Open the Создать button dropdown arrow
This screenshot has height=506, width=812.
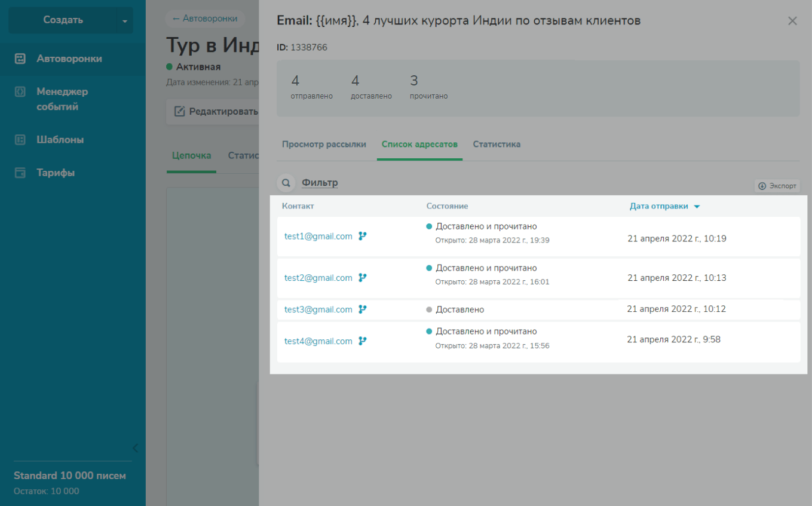pyautogui.click(x=125, y=21)
